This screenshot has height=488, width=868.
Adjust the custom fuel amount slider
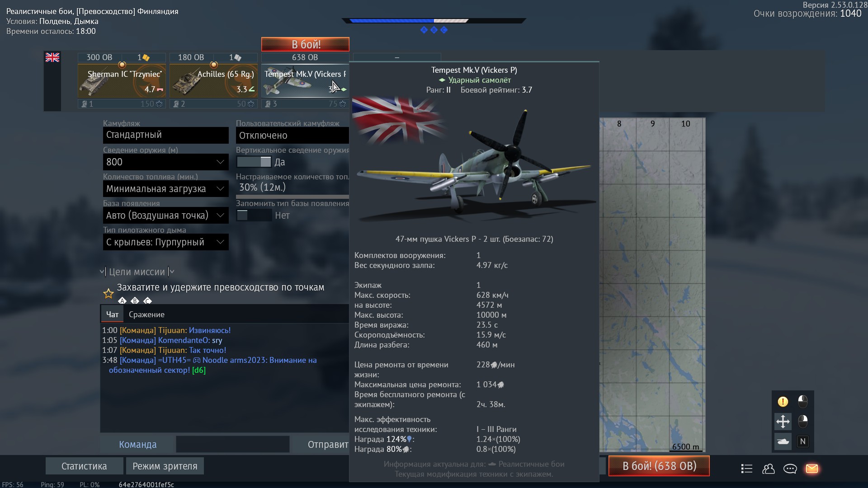(292, 197)
